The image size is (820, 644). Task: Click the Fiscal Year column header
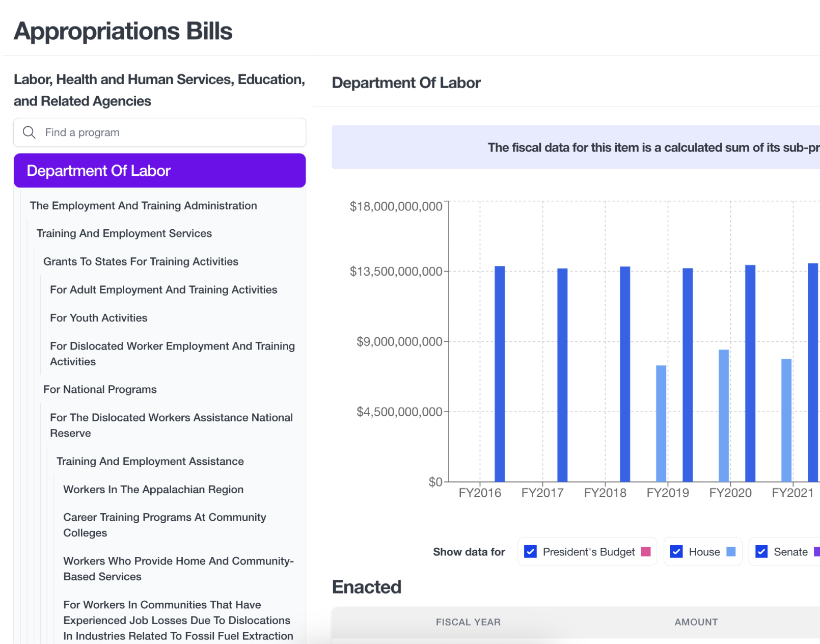(x=468, y=622)
